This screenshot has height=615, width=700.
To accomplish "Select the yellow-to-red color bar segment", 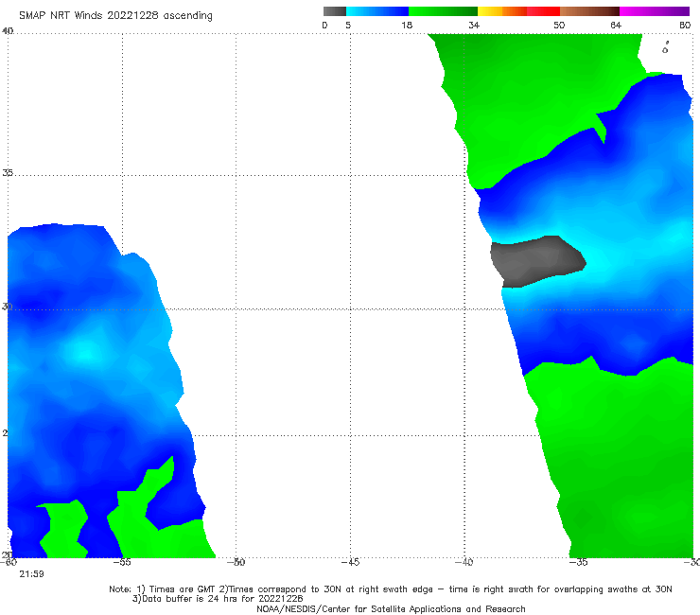I will click(x=518, y=11).
